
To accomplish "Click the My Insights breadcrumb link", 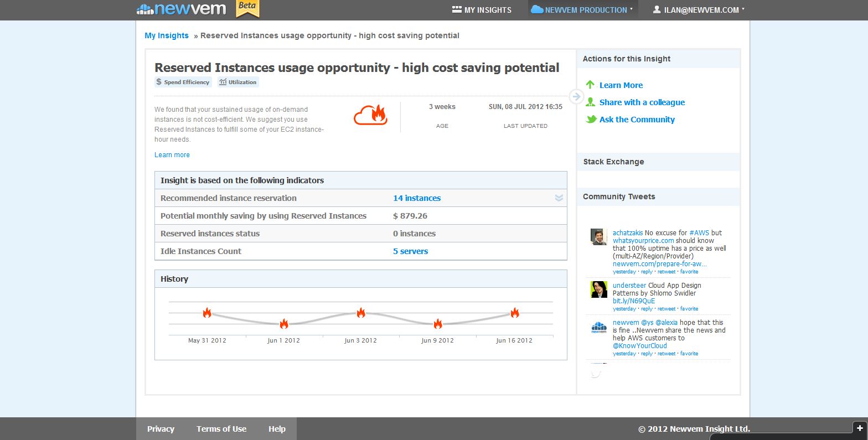I will pyautogui.click(x=167, y=35).
